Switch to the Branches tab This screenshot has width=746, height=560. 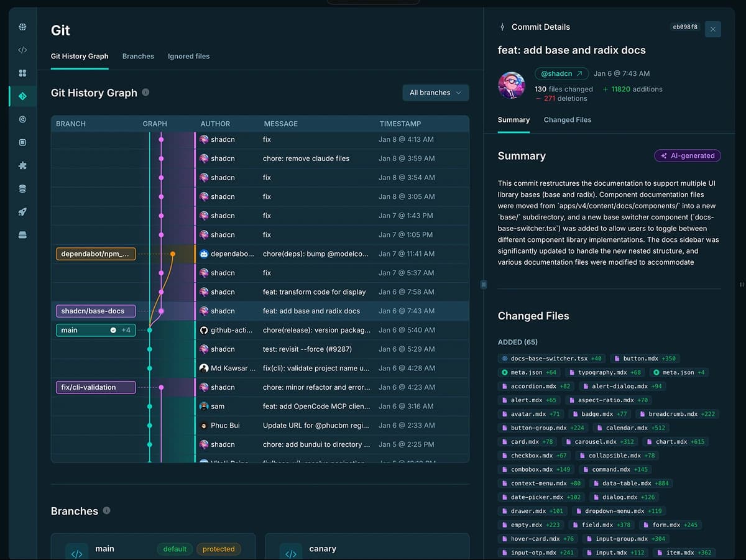coord(138,56)
